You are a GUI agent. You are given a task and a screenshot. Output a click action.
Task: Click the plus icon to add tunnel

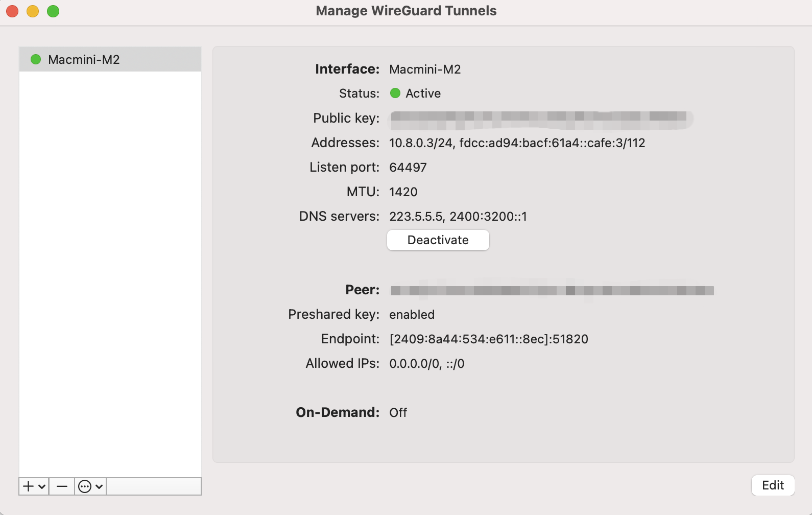pos(29,486)
